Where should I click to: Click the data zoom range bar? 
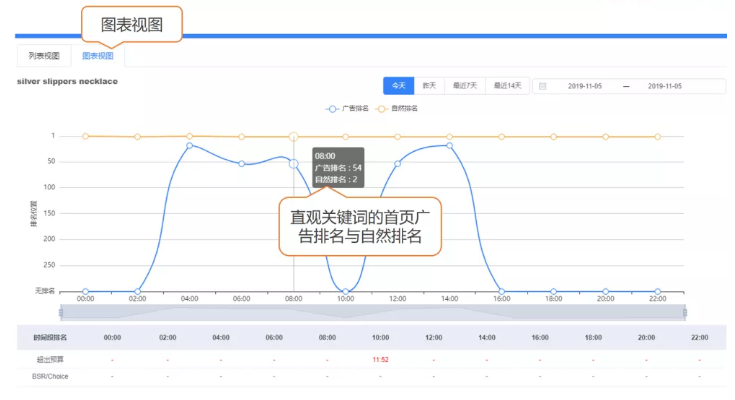[373, 312]
